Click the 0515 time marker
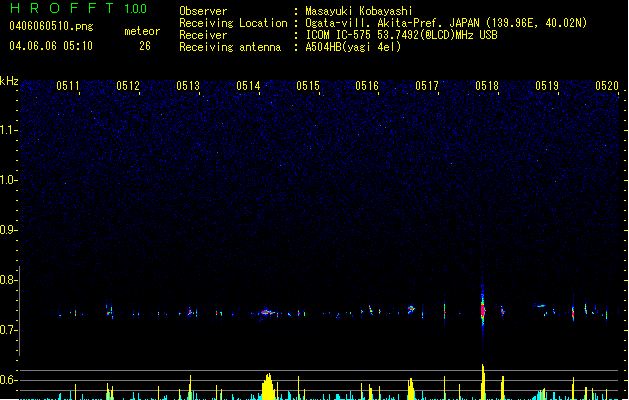 pos(308,86)
